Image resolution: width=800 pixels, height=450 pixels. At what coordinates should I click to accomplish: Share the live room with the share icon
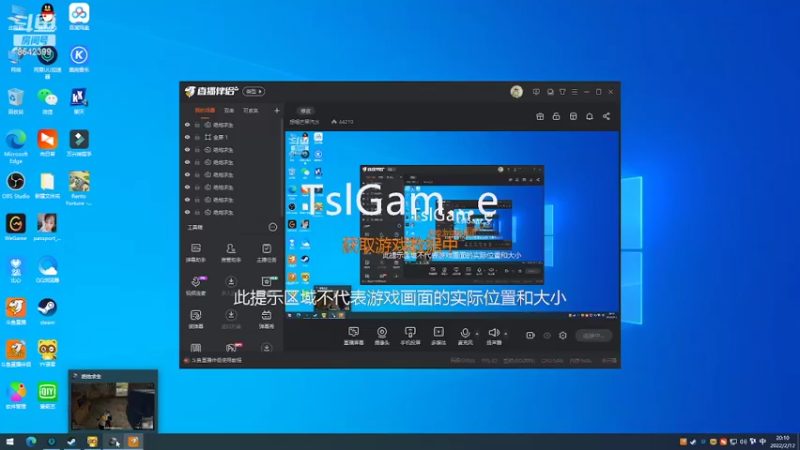(x=606, y=116)
